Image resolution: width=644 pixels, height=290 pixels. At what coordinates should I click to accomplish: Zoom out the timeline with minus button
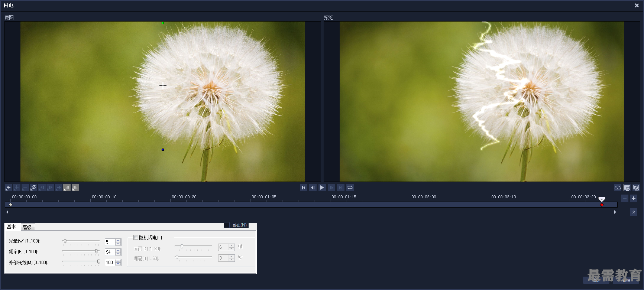click(625, 198)
